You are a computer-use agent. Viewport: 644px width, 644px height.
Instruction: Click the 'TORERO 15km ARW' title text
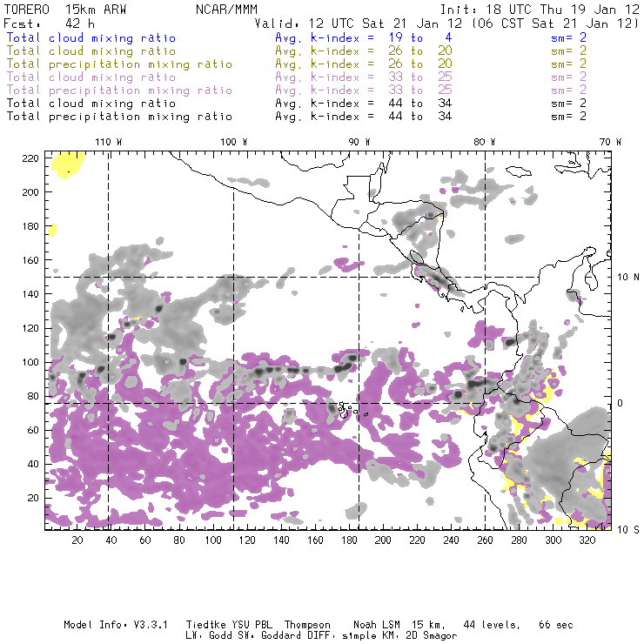pos(65,10)
